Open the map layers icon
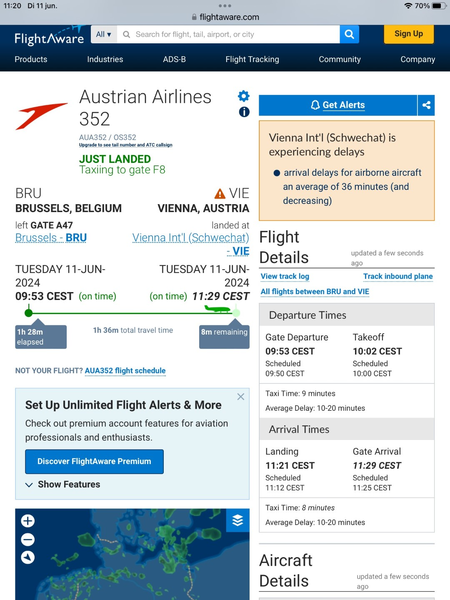 tap(238, 520)
